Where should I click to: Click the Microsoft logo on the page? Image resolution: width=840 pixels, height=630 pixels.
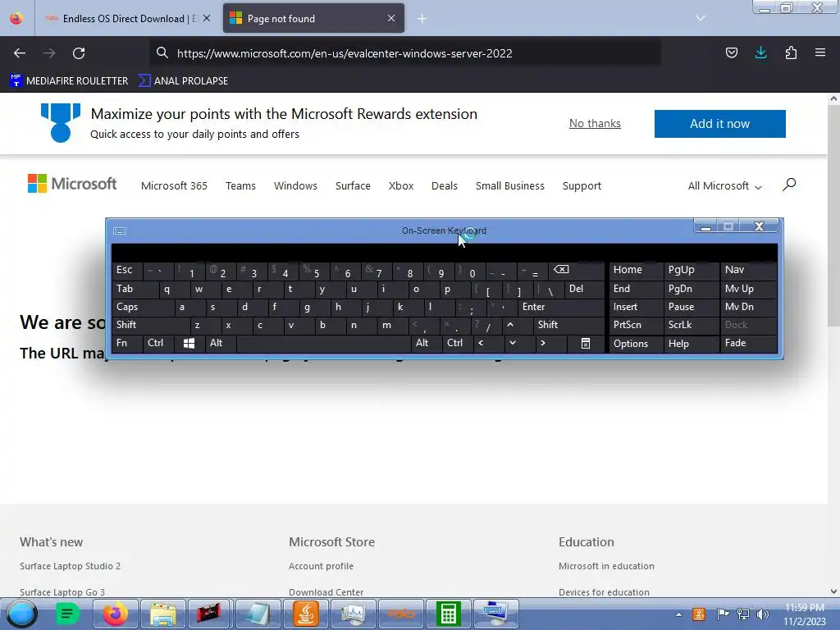(72, 184)
